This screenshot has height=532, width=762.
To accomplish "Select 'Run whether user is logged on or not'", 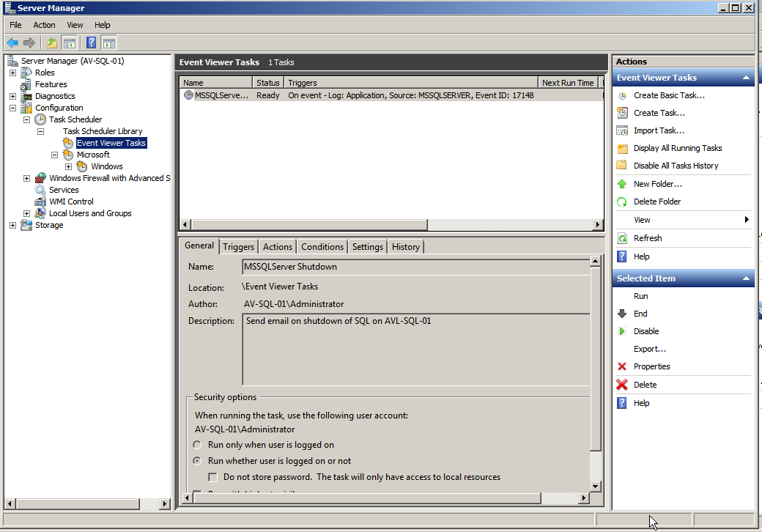I will pyautogui.click(x=197, y=461).
